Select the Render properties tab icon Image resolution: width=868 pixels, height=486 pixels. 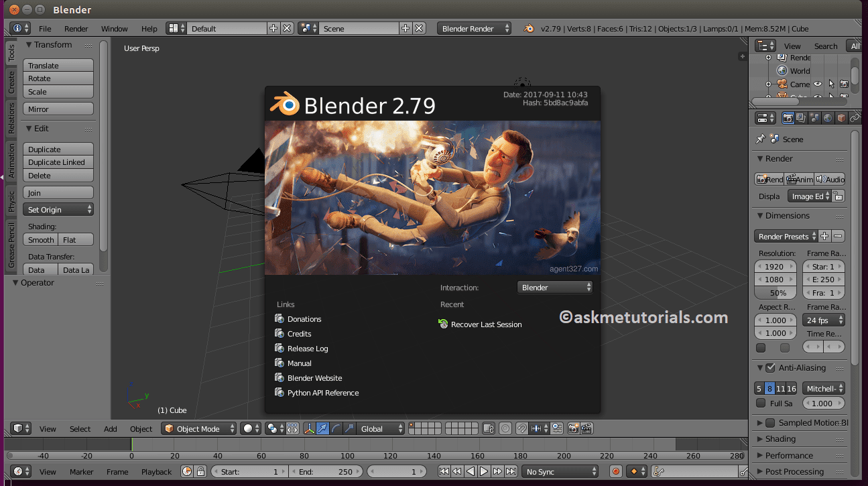click(788, 118)
